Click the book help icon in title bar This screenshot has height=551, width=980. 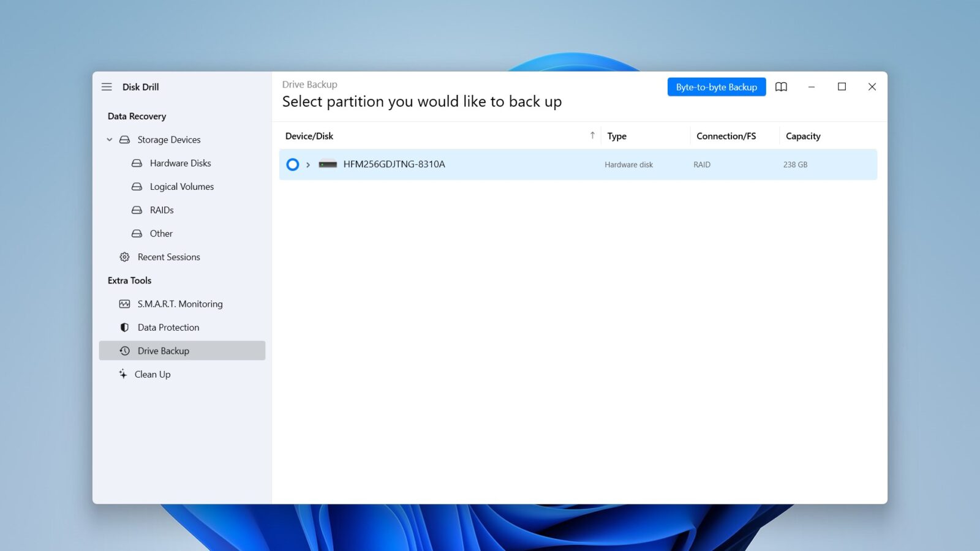click(781, 87)
